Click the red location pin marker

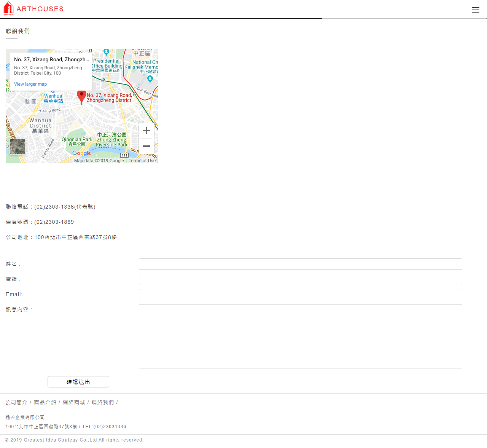(81, 97)
